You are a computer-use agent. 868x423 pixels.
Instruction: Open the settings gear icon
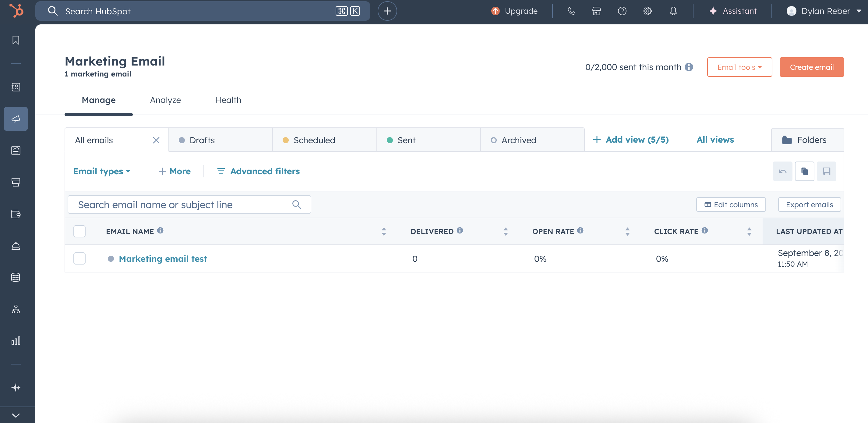(x=647, y=11)
